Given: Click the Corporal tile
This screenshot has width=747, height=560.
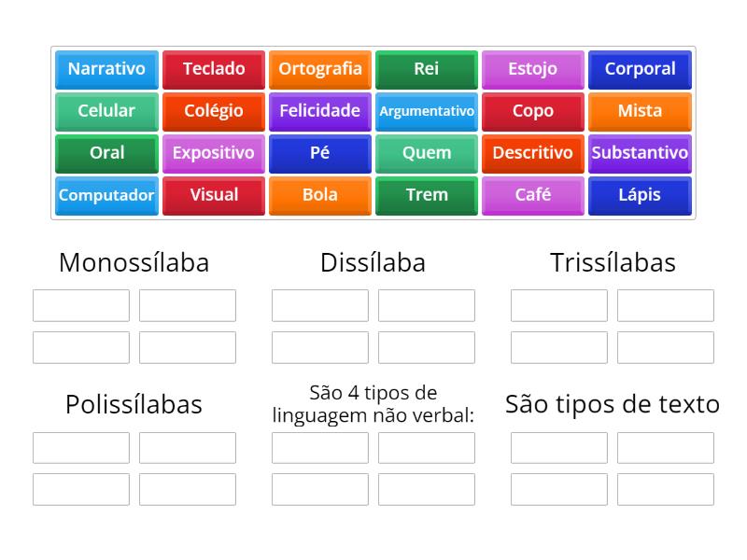Looking at the screenshot, I should (x=640, y=69).
